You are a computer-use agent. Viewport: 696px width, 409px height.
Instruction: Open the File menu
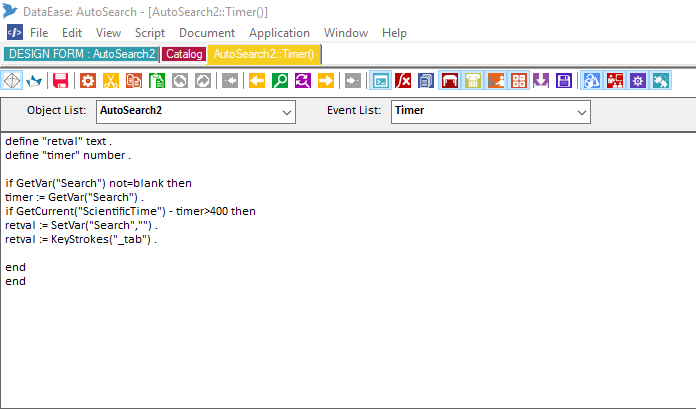pyautogui.click(x=39, y=33)
